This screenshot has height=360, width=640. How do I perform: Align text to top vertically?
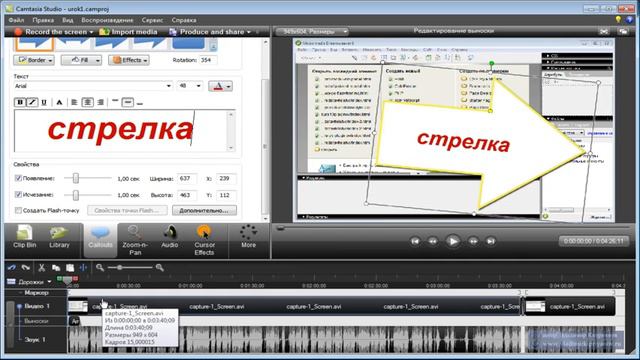tap(115, 102)
